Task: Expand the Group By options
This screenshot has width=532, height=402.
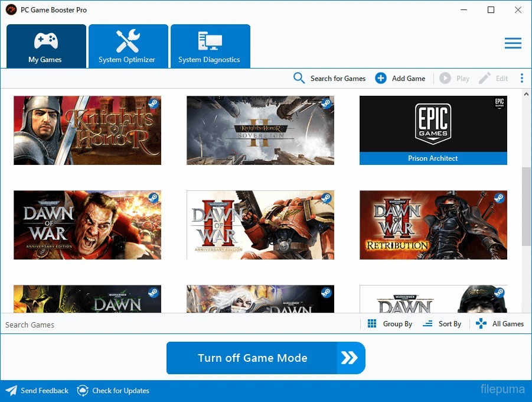Action: pos(390,324)
